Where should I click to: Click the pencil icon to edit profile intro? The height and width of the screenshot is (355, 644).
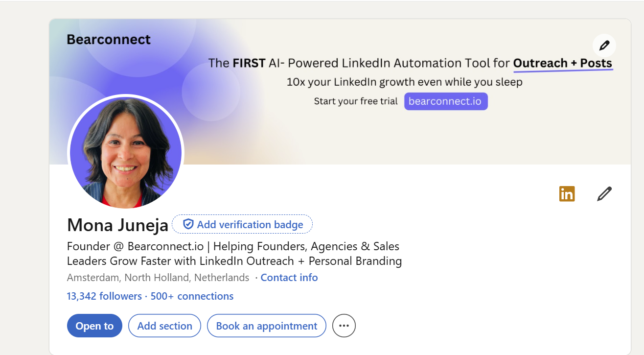(x=604, y=194)
